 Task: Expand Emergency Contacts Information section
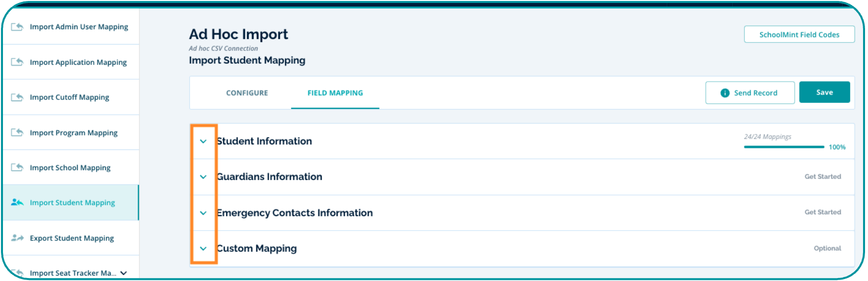[x=203, y=213]
